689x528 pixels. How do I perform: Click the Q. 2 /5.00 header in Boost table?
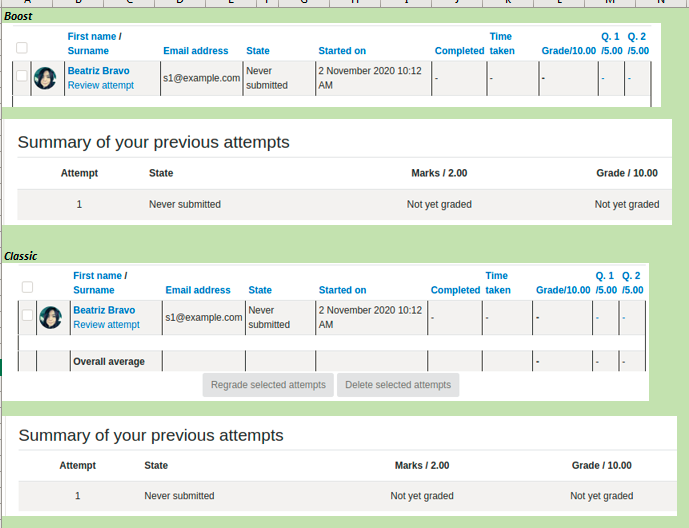[638, 43]
